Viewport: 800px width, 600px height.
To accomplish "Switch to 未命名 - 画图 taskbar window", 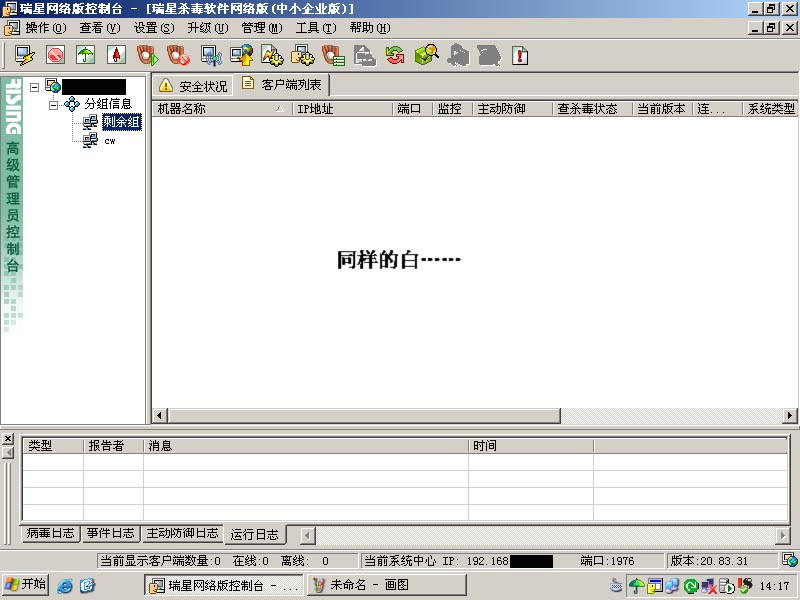I will coord(386,585).
